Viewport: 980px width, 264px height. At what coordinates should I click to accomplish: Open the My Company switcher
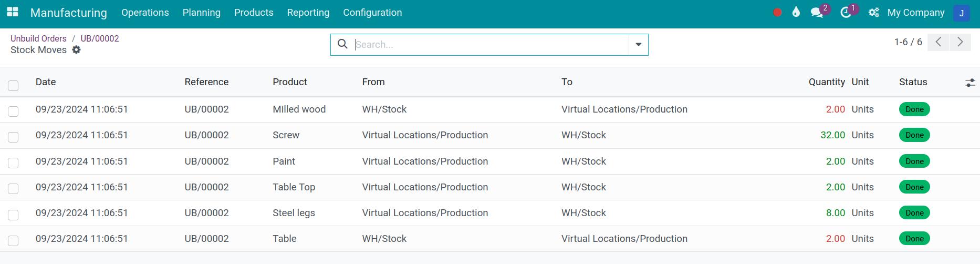click(915, 13)
